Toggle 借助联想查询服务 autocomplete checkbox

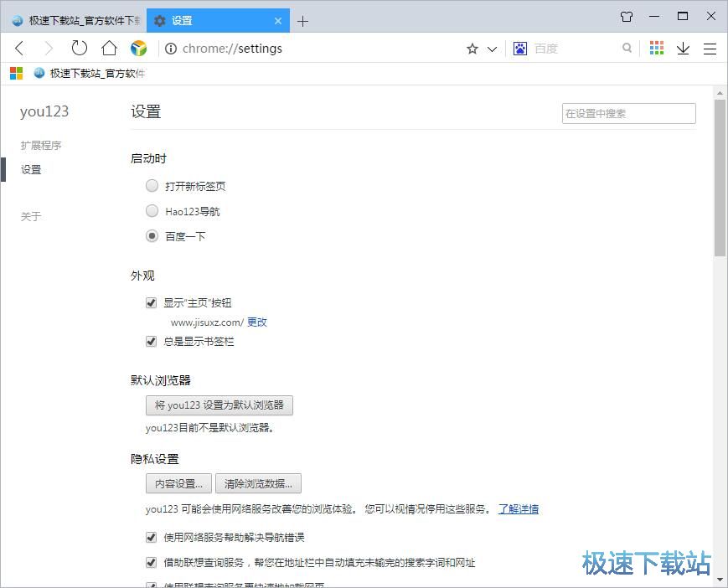151,563
